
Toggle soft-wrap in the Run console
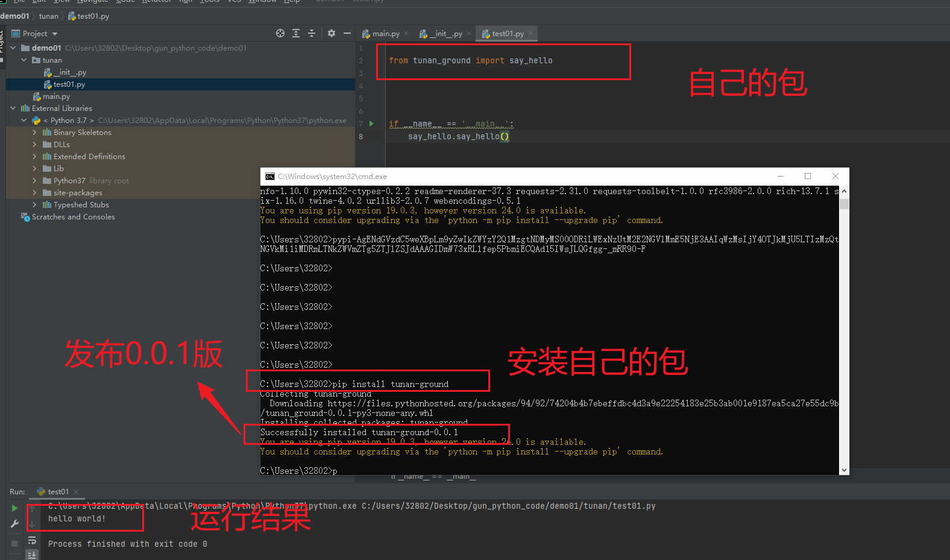[x=32, y=540]
